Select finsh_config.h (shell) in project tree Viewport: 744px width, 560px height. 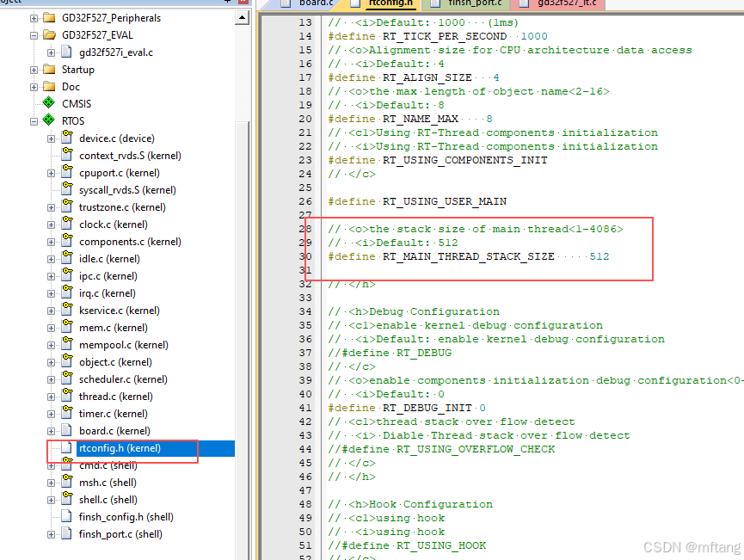126,517
